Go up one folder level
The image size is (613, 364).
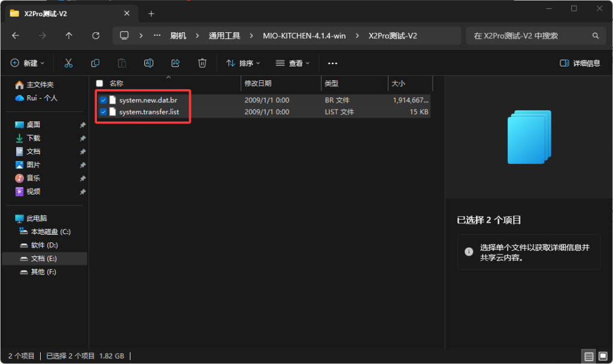(x=69, y=36)
